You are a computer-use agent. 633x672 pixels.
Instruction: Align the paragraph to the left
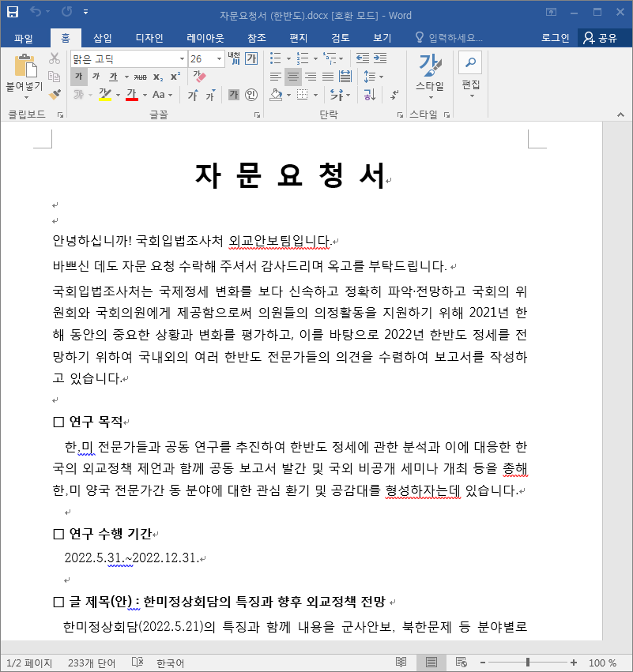click(276, 77)
